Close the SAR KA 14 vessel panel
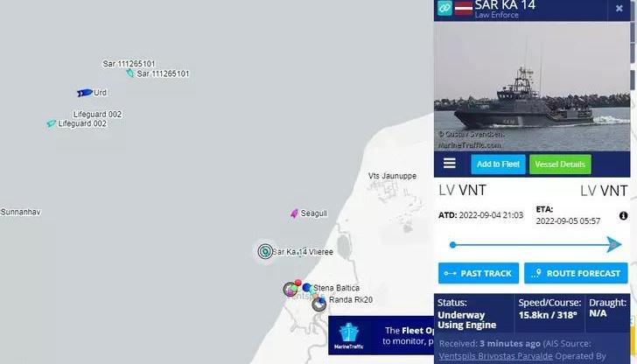The height and width of the screenshot is (364, 637). click(619, 8)
